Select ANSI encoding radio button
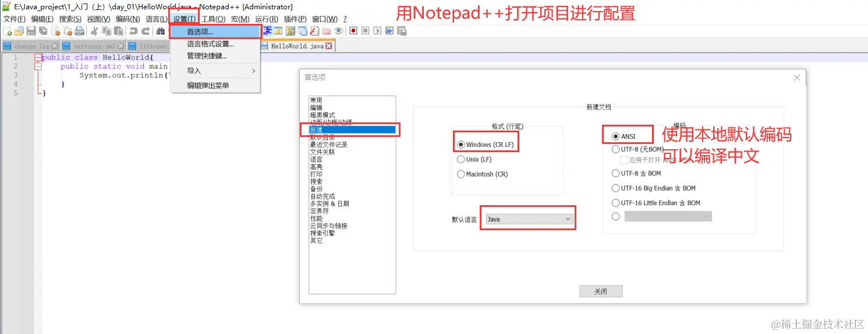 click(624, 136)
